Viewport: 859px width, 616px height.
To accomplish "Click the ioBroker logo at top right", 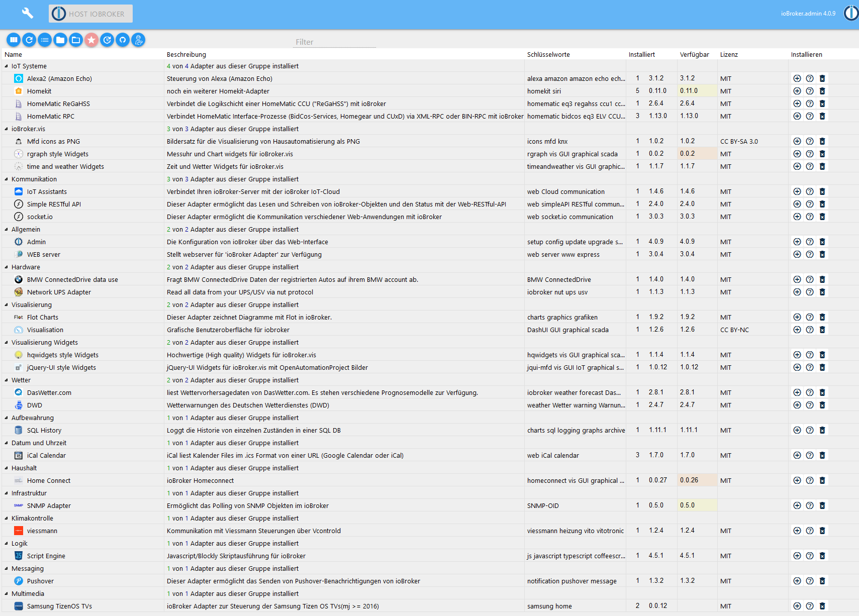I will [x=851, y=13].
